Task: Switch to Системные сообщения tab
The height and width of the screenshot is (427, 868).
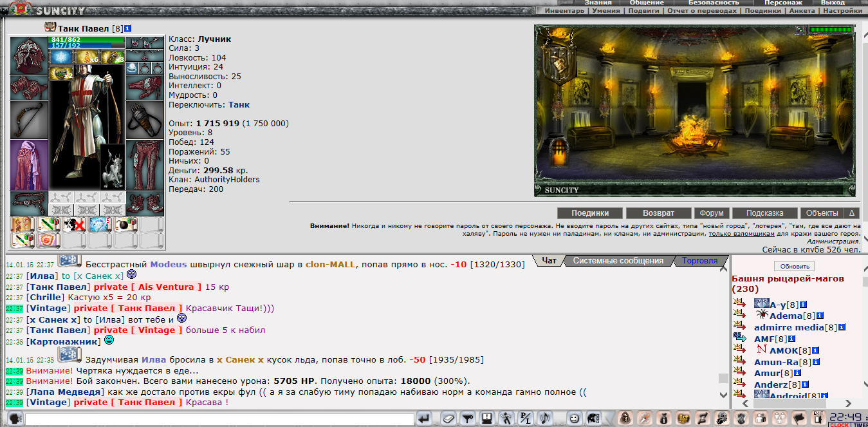Action: click(x=618, y=261)
